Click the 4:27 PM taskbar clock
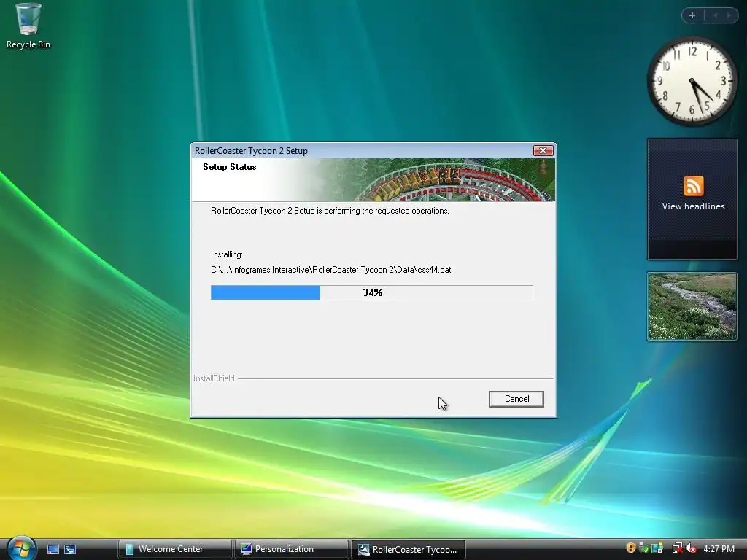The width and height of the screenshot is (747, 560). (719, 549)
